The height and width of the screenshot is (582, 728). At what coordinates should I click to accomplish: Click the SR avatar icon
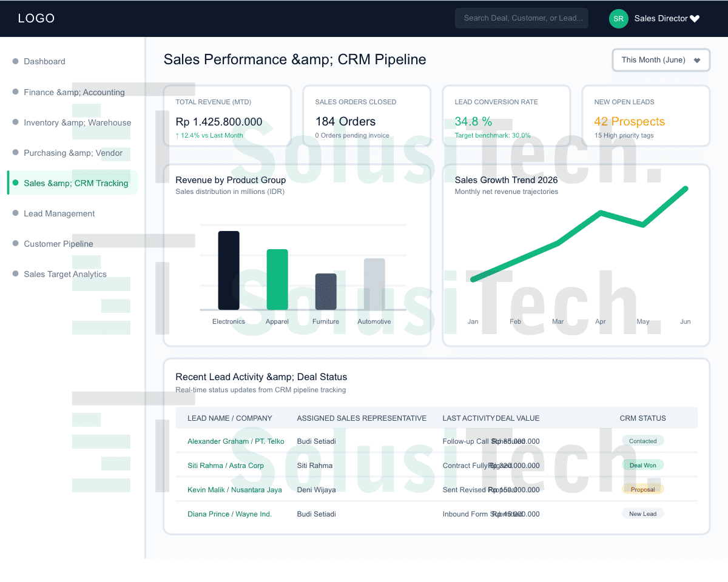[x=618, y=18]
